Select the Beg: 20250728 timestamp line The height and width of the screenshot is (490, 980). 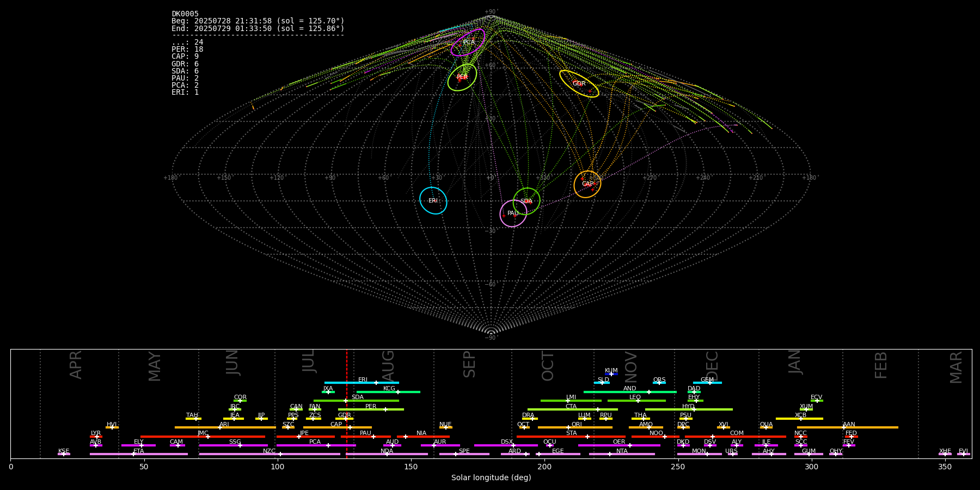(x=258, y=21)
